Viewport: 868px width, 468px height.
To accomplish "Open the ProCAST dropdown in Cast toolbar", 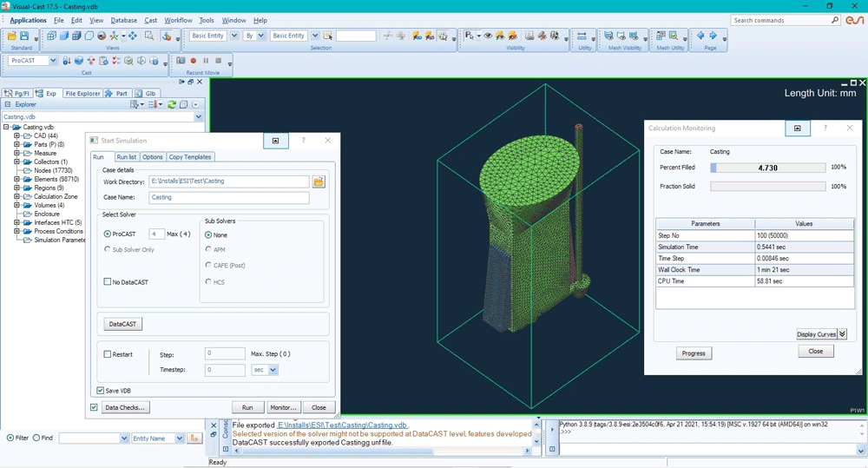I will [x=53, y=61].
